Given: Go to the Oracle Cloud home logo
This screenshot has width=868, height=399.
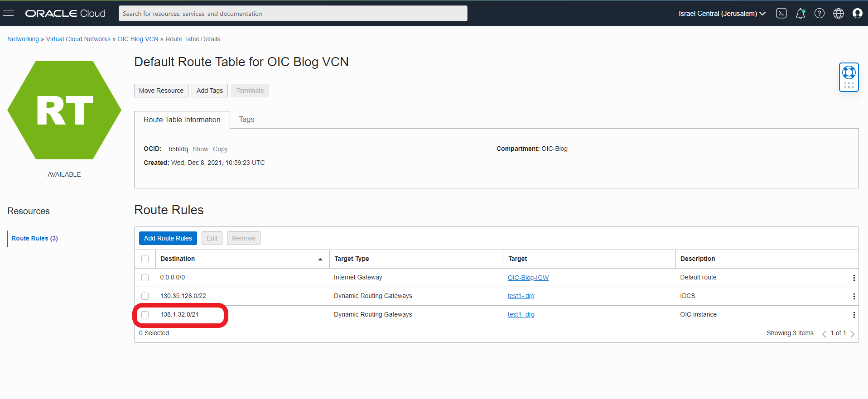Looking at the screenshot, I should pos(65,14).
